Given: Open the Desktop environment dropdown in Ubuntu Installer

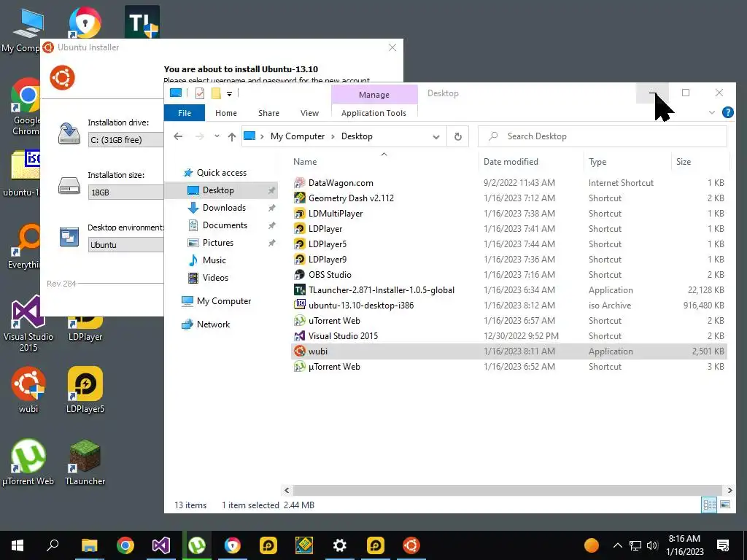Looking at the screenshot, I should [x=126, y=245].
